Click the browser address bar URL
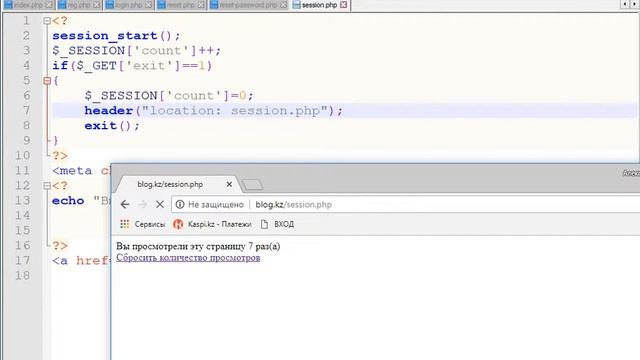Image resolution: width=640 pixels, height=360 pixels. [x=293, y=204]
